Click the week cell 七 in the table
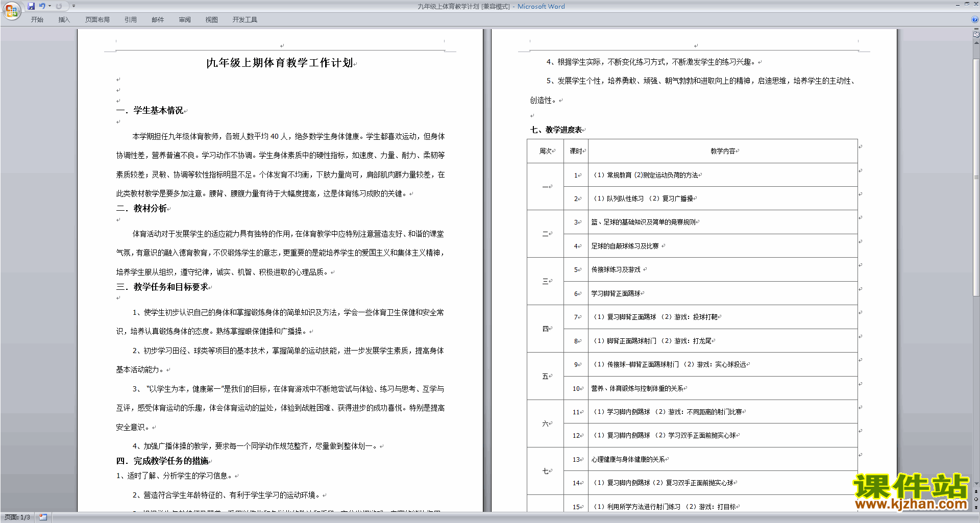Image resolution: width=980 pixels, height=523 pixels. tap(545, 471)
